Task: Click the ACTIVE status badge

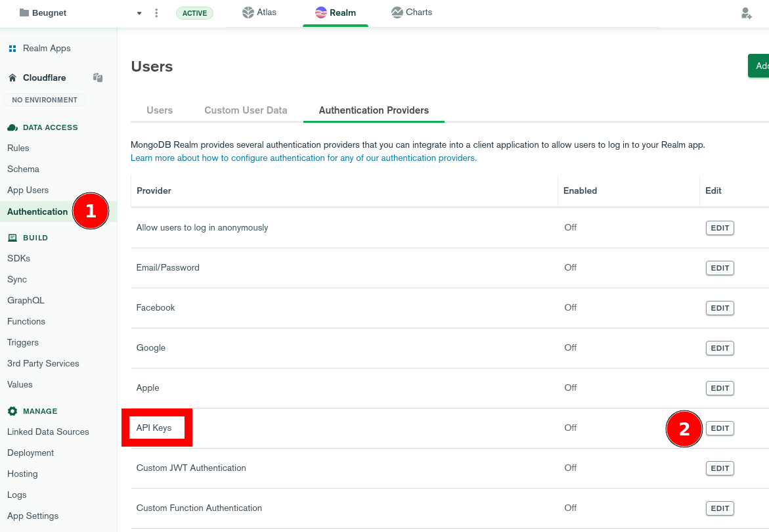Action: tap(194, 13)
